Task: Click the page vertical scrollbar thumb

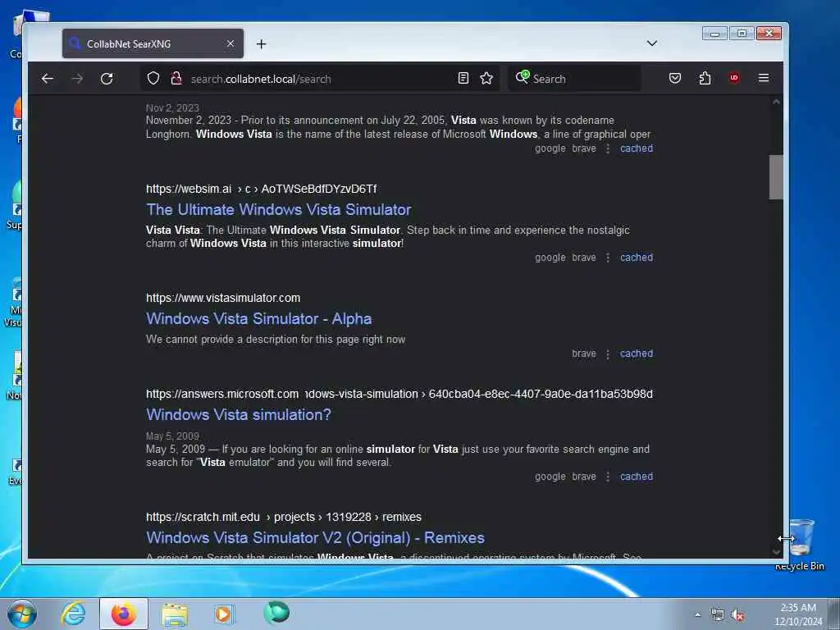Action: click(x=776, y=177)
